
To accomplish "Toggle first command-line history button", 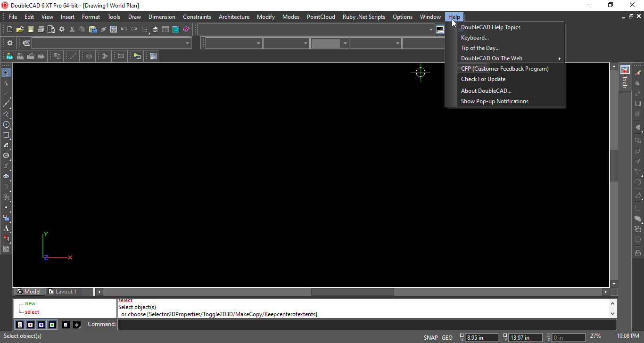I will pos(19,325).
